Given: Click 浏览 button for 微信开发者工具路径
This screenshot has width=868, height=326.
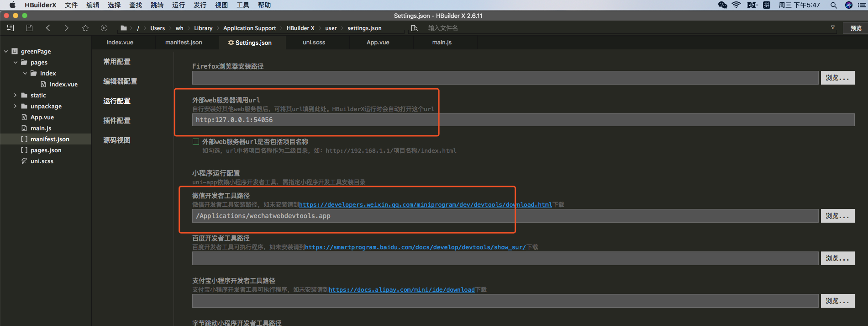Looking at the screenshot, I should point(837,216).
